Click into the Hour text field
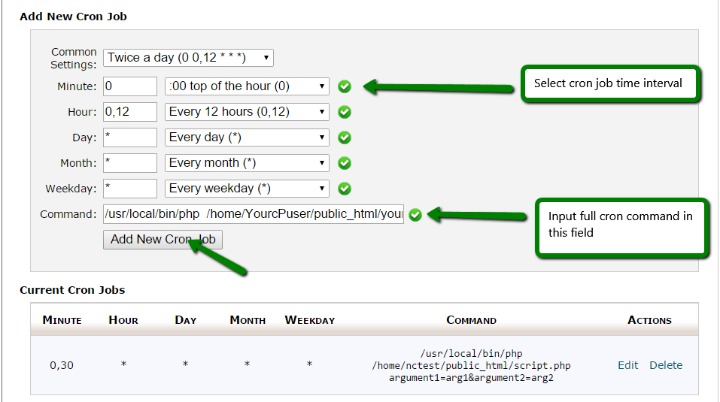The height and width of the screenshot is (402, 720). [x=130, y=112]
